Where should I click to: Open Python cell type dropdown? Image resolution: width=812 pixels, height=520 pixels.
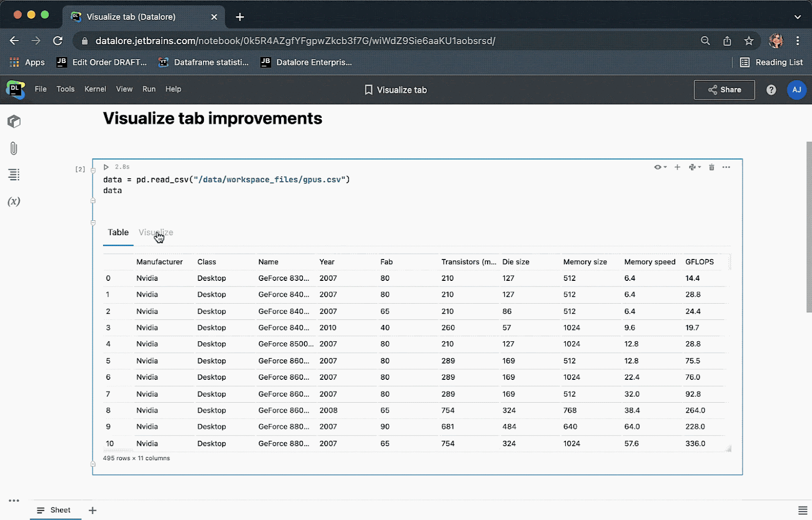[695, 167]
